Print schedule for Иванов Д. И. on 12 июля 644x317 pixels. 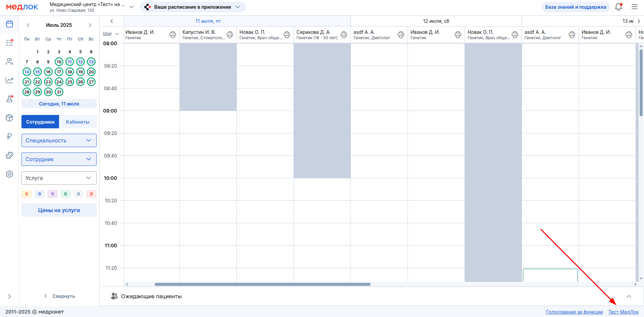[x=458, y=35]
